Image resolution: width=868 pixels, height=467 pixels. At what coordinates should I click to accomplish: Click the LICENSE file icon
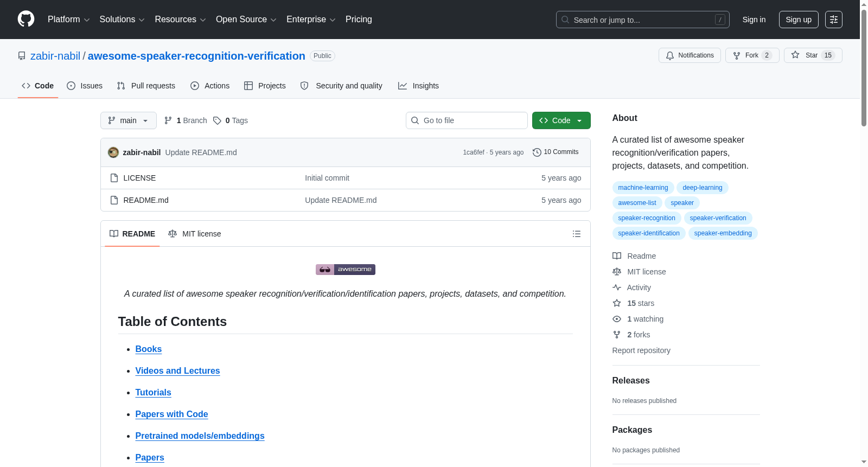[x=114, y=178]
